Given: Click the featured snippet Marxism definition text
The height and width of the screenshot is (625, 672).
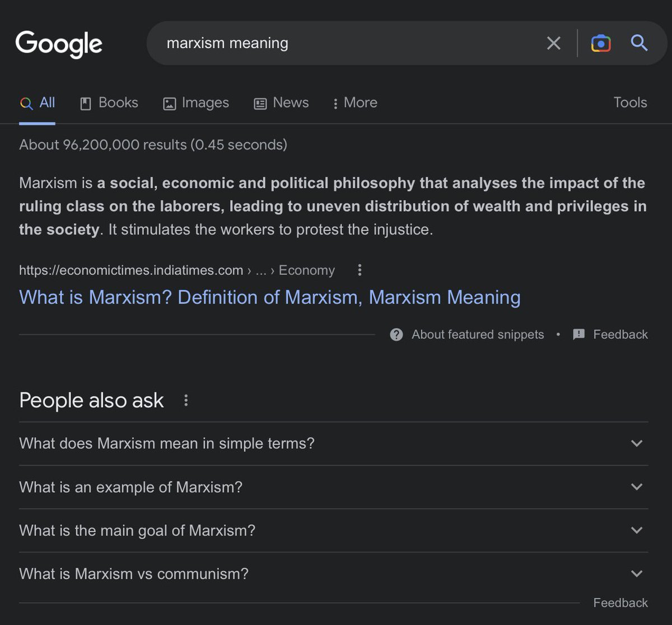Looking at the screenshot, I should [x=332, y=207].
